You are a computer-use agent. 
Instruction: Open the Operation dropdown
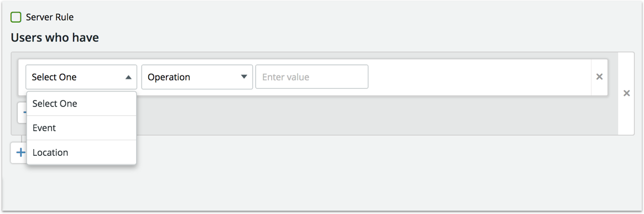coord(197,77)
